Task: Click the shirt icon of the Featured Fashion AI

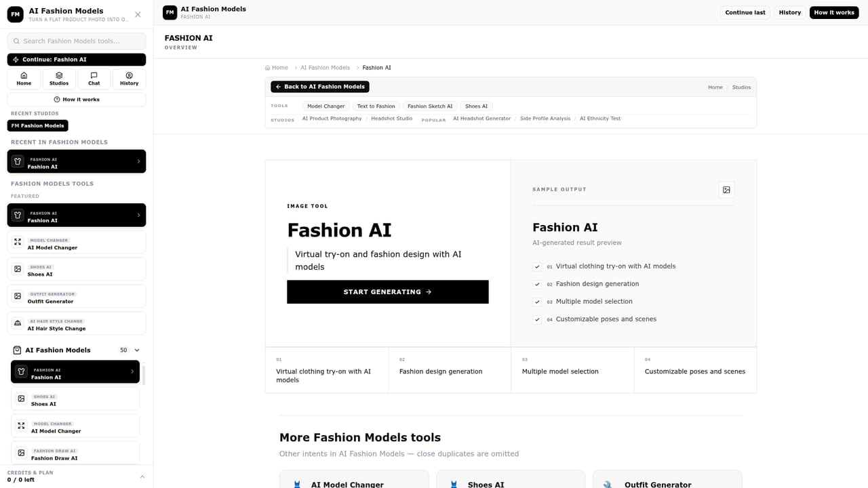Action: pos(18,215)
